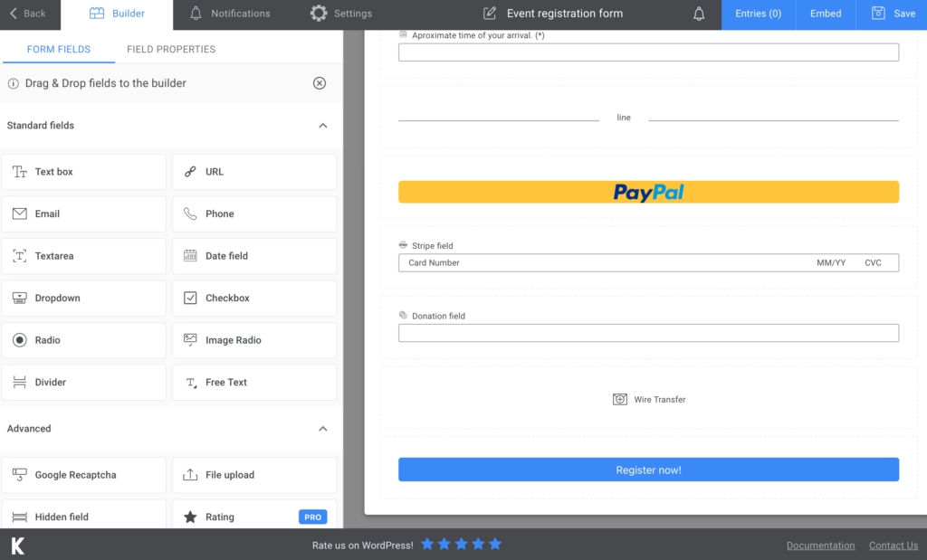Click the PayPal payment button
Viewport: 927px width, 560px height.
point(648,192)
